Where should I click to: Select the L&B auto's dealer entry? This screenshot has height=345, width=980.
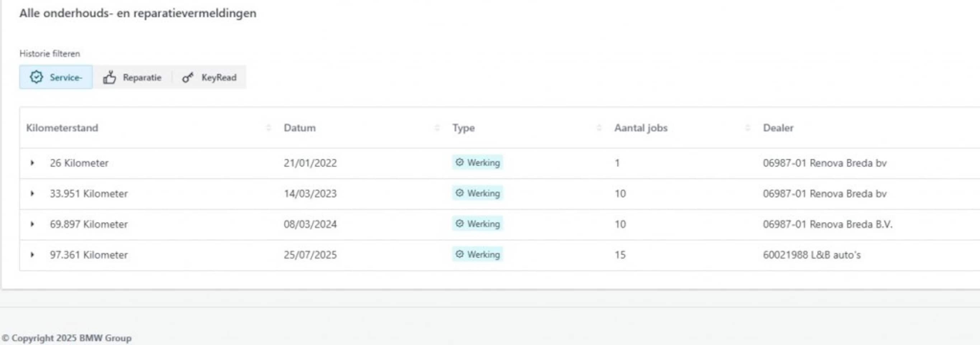tap(811, 255)
